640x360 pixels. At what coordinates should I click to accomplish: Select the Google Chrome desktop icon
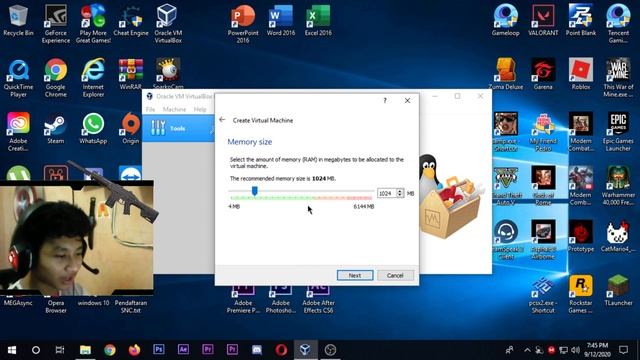tap(56, 78)
